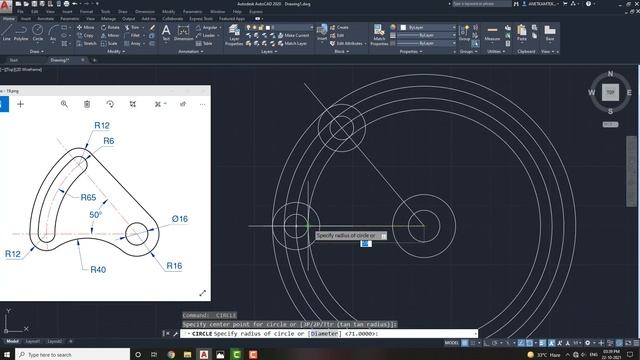Click the Mirror tool
This screenshot has height=360, width=640.
click(110, 36)
